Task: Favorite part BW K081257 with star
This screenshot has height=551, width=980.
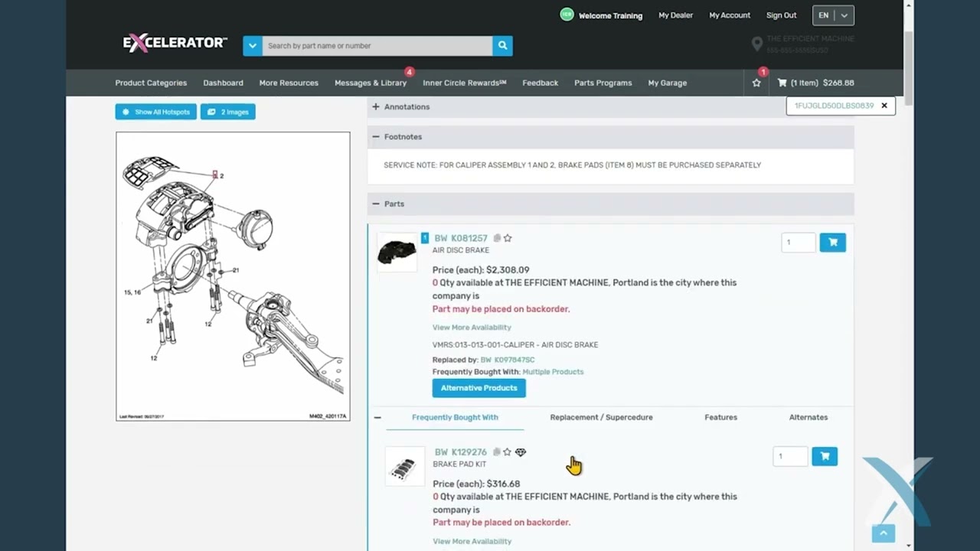Action: click(508, 239)
